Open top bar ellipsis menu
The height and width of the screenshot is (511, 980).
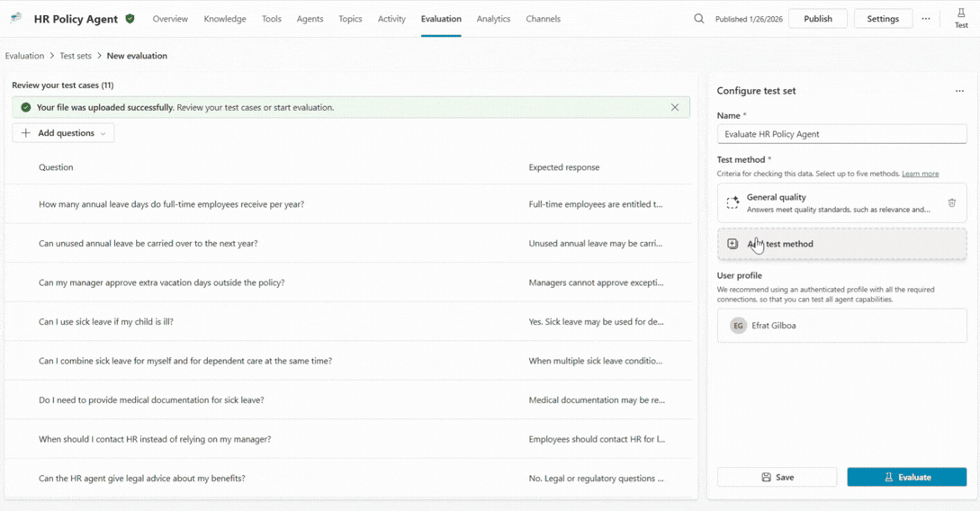point(926,19)
